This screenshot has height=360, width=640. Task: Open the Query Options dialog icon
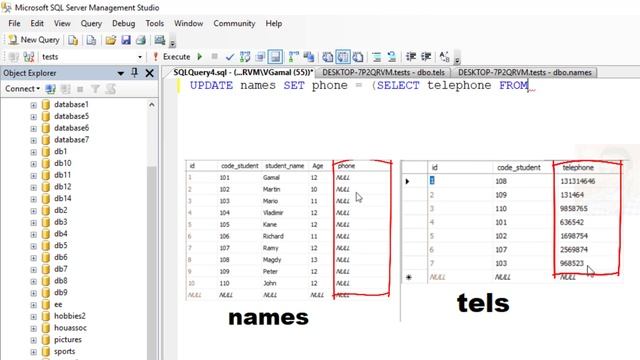click(x=260, y=57)
